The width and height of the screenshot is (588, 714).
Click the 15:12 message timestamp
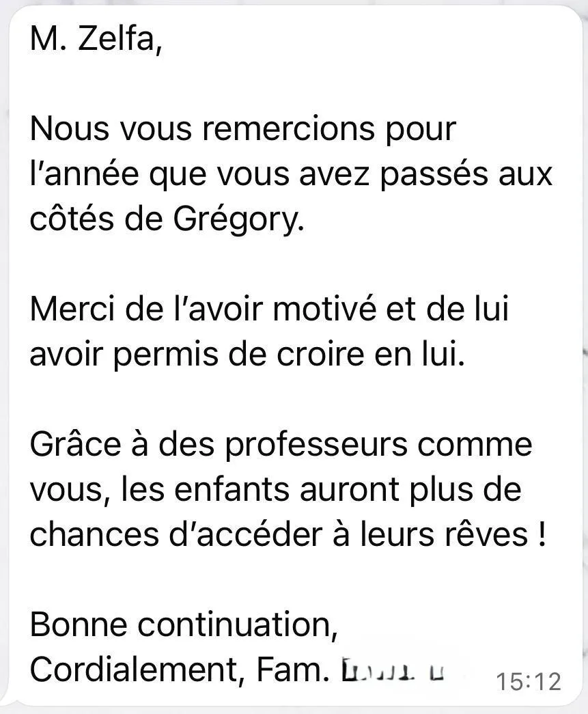[529, 682]
